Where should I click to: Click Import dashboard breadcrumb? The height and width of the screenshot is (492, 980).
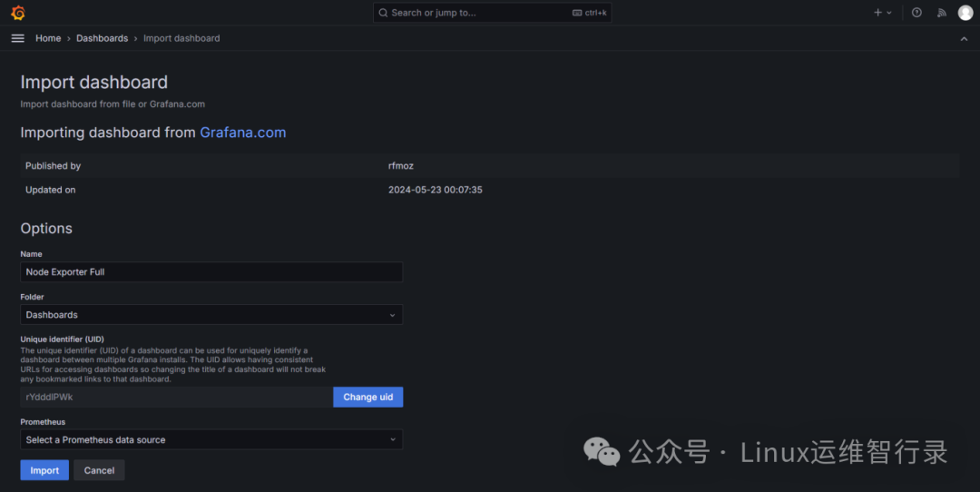pos(181,38)
